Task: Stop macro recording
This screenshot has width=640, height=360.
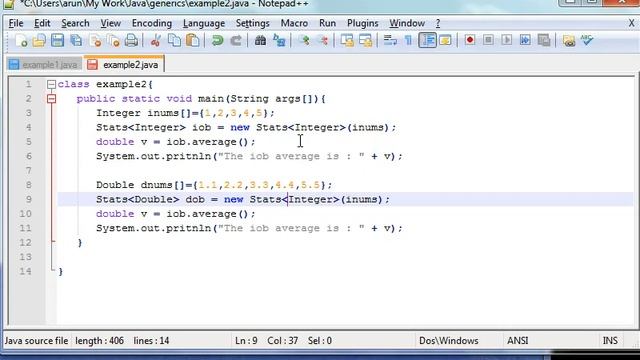Action: pyautogui.click(x=488, y=40)
